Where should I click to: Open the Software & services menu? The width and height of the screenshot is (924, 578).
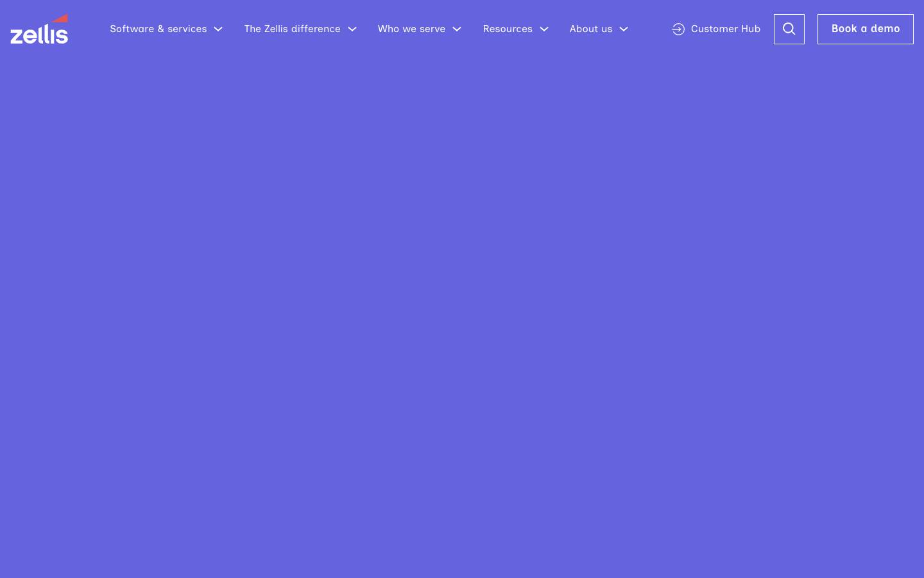click(x=158, y=29)
